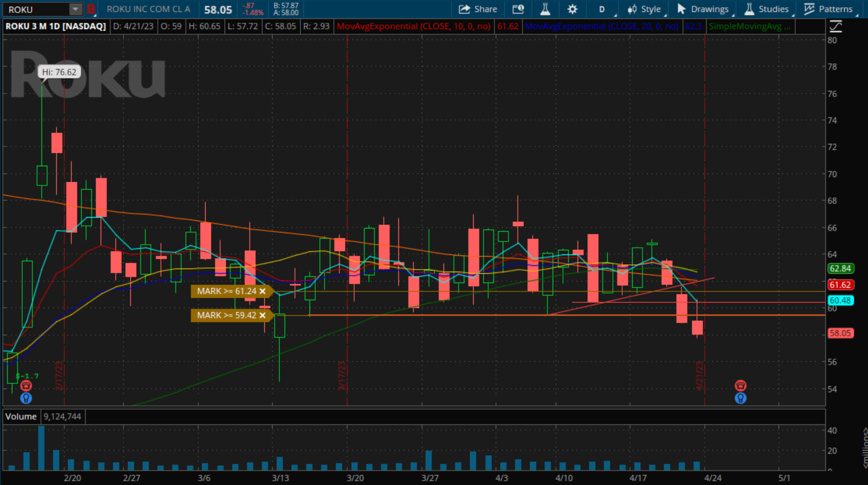Click the 54 price level on axis
The image size is (868, 485).
(x=832, y=388)
